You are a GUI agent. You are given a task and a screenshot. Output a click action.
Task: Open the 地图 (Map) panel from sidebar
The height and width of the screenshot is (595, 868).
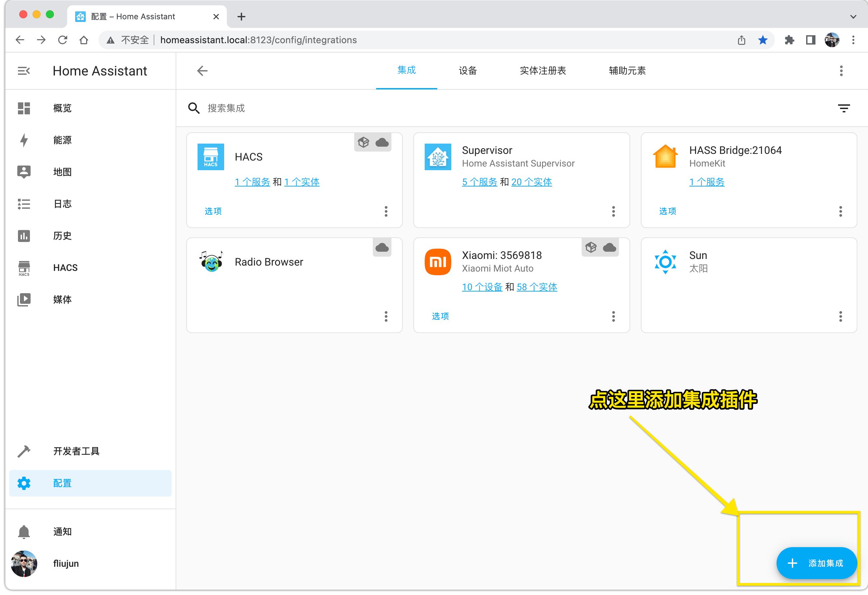click(x=62, y=172)
